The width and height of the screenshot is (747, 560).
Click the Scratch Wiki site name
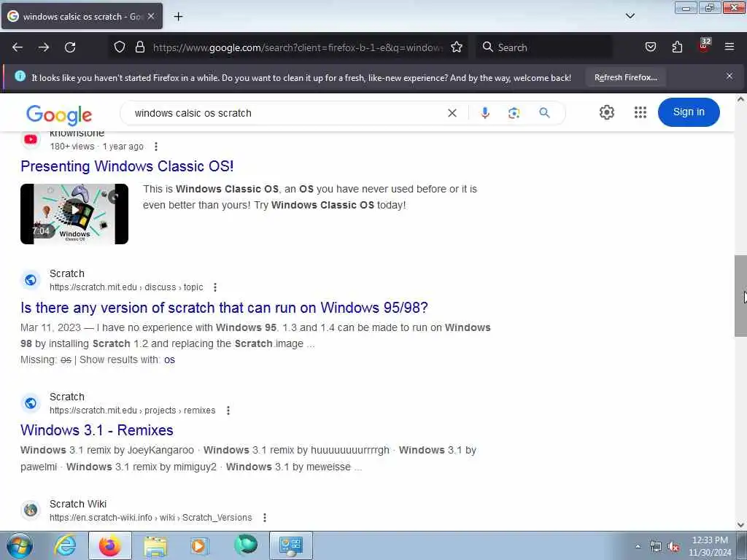(78, 504)
